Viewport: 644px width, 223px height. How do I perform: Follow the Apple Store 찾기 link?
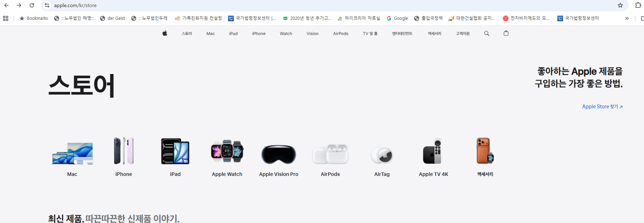click(602, 107)
